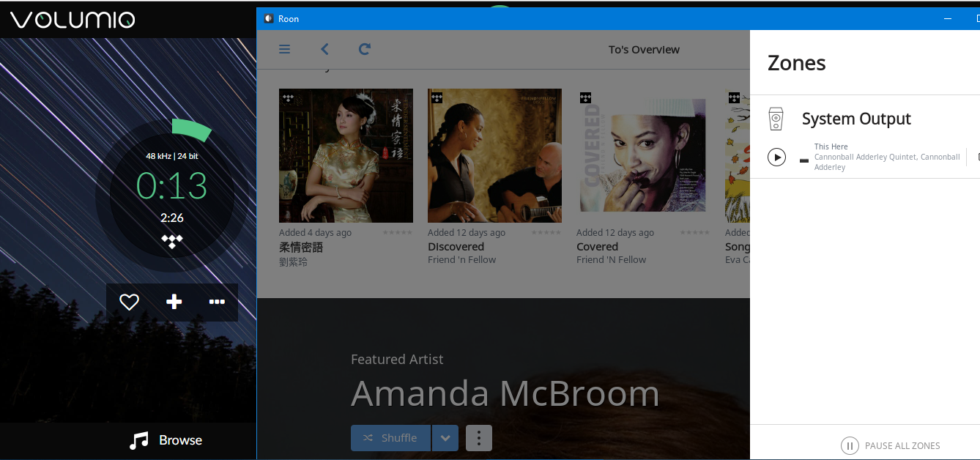This screenshot has width=980, height=460.
Task: Expand the dropdown arrow next to Shuffle
Action: tap(445, 438)
